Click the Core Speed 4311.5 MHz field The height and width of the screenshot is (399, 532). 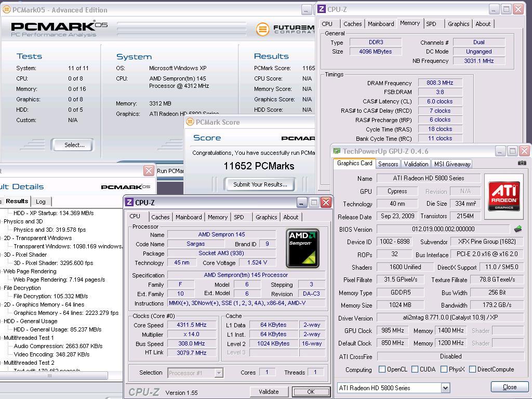(x=192, y=325)
